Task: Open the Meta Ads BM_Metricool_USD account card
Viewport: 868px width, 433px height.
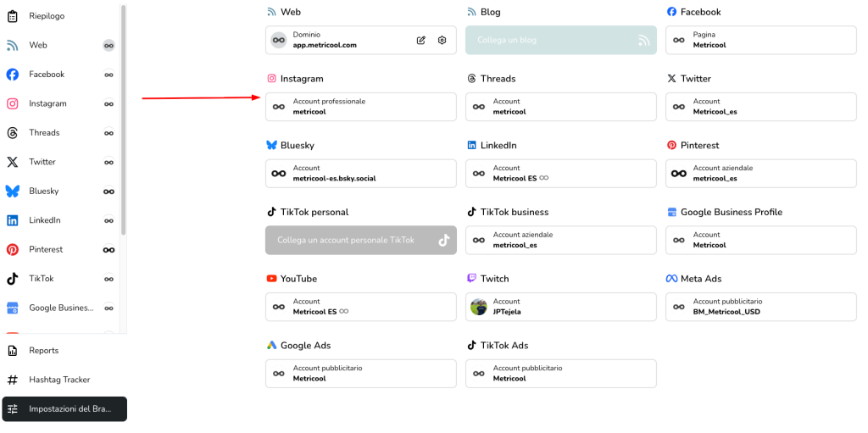Action: click(x=760, y=307)
